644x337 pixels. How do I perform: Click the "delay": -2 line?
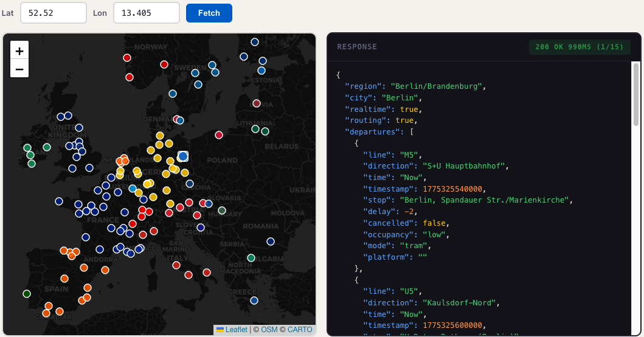coord(390,212)
